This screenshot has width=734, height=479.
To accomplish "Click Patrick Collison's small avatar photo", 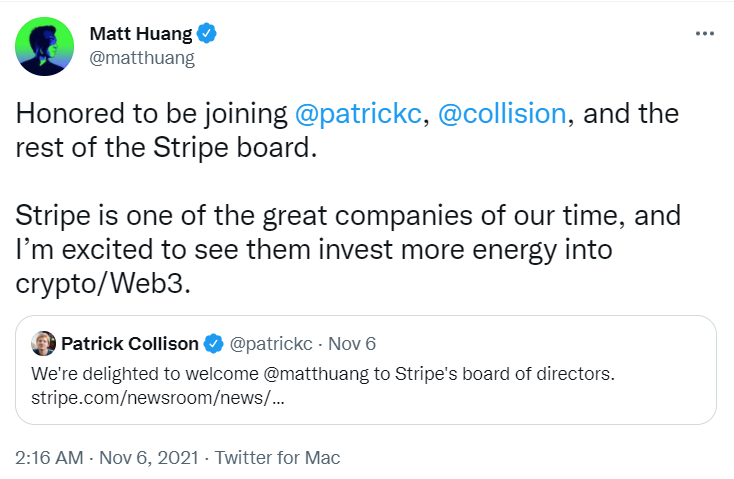I will (44, 344).
